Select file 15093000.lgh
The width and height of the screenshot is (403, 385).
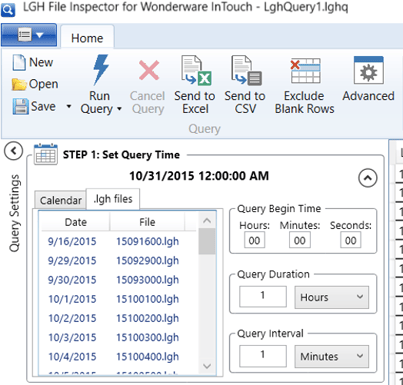click(147, 280)
